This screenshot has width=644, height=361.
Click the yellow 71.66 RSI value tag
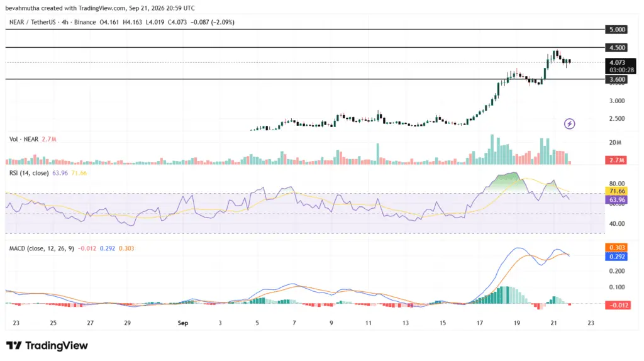click(x=617, y=191)
